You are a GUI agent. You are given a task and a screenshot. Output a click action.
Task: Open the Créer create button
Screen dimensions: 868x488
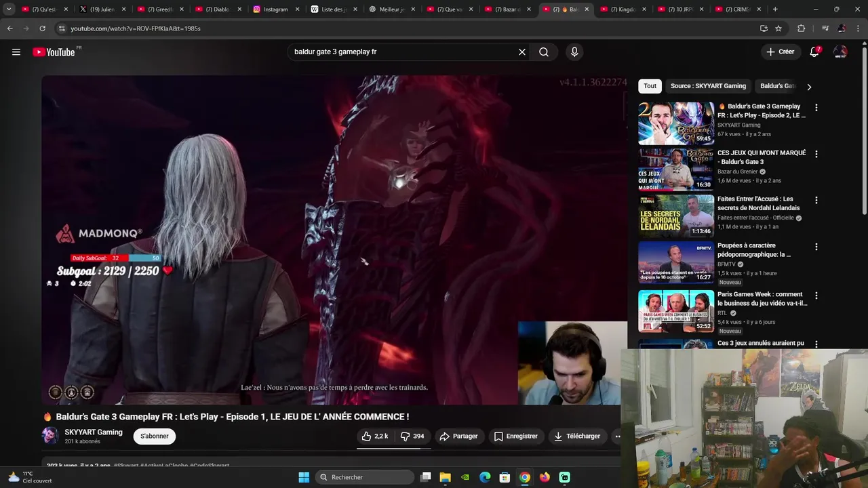[x=780, y=52]
